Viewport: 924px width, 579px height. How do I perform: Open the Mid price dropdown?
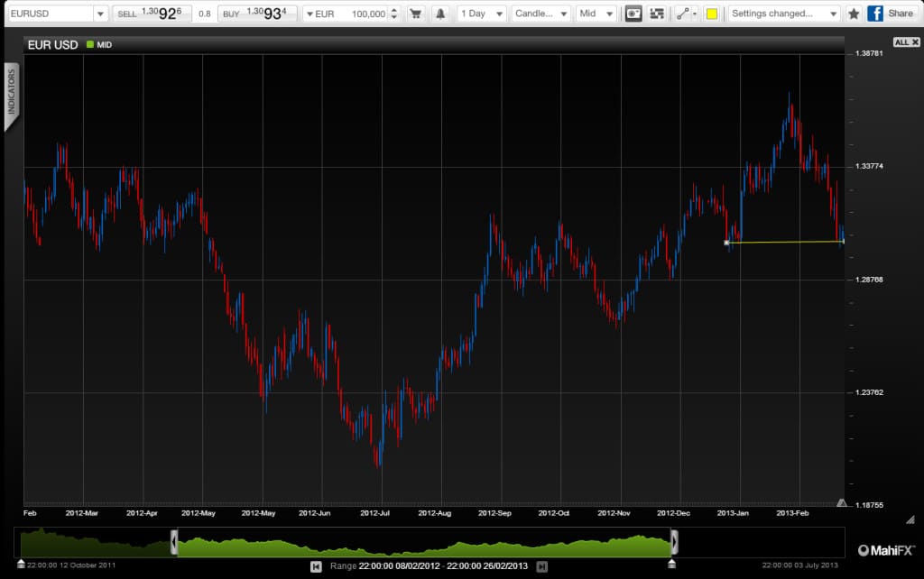click(x=596, y=13)
